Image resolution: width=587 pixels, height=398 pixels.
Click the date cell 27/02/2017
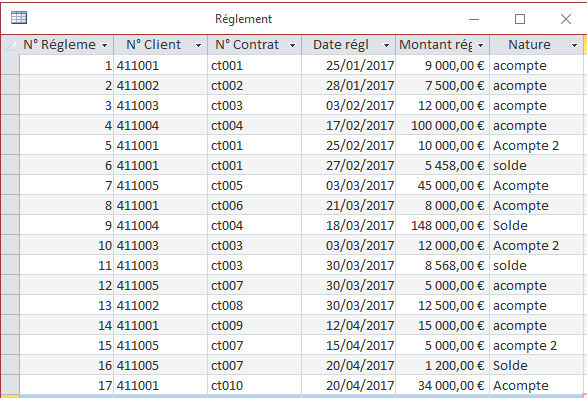349,165
